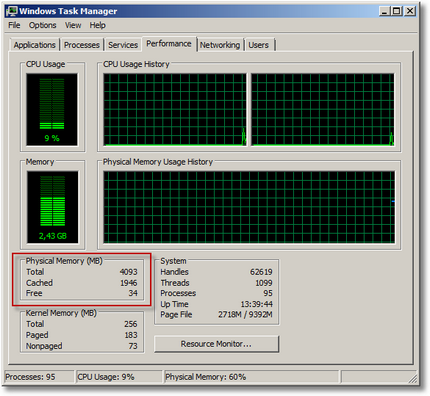Click the System group label
430x396 pixels.
[173, 261]
